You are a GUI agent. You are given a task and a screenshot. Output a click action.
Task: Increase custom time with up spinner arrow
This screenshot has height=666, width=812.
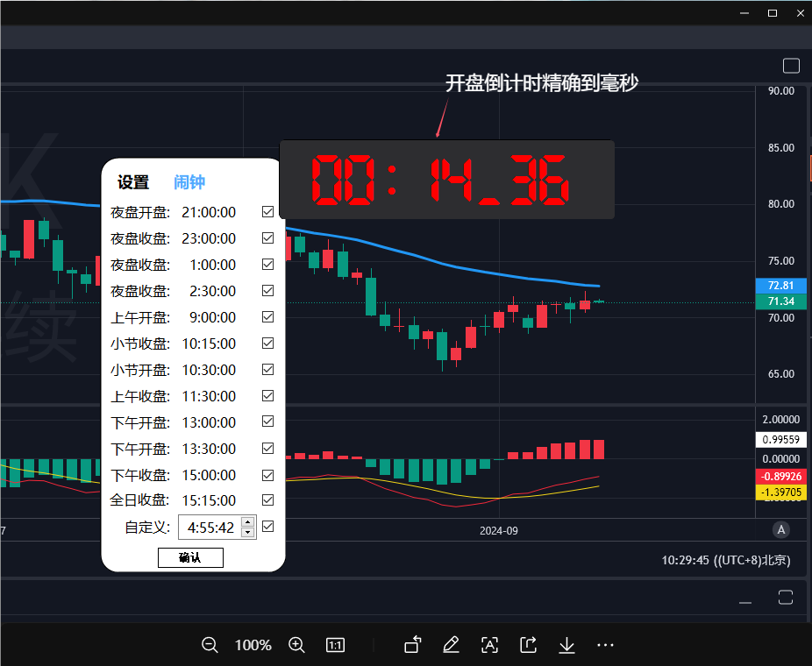coord(248,522)
